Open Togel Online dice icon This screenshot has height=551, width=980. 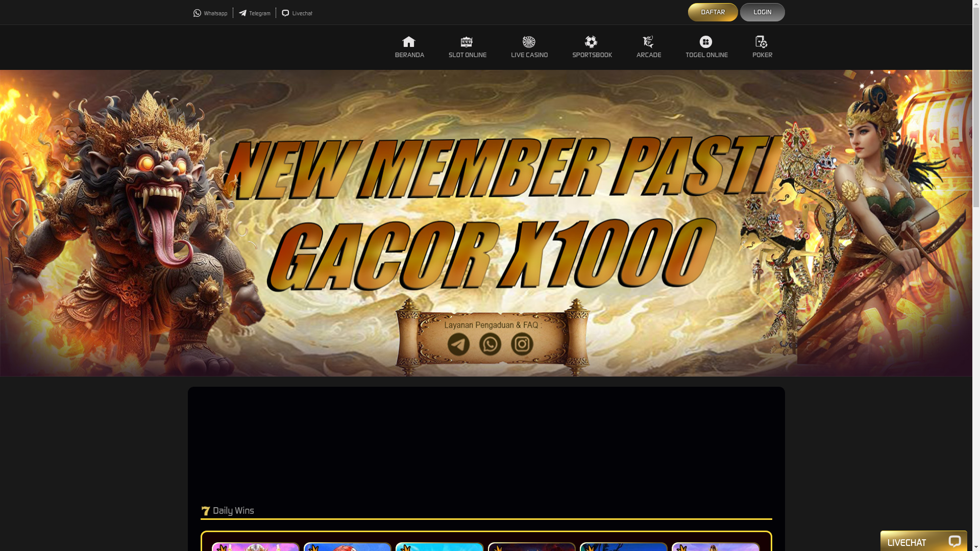[706, 42]
